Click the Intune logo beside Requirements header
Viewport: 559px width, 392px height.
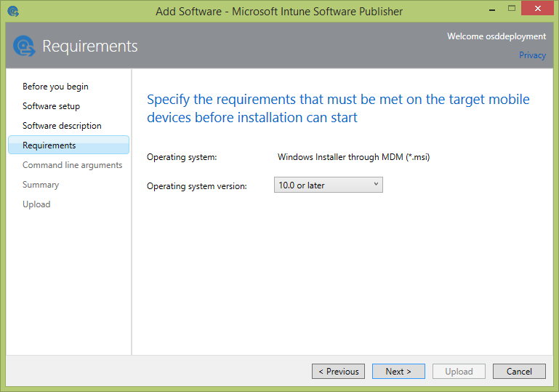(x=24, y=46)
